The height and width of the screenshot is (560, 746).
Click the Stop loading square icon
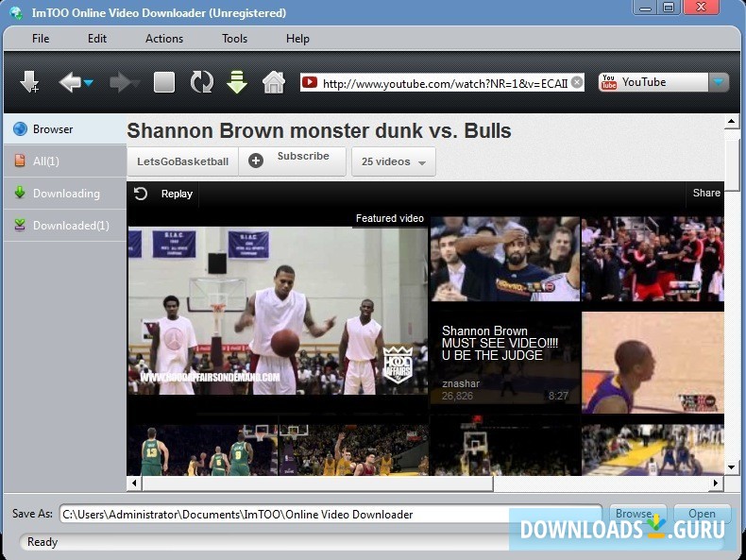click(x=164, y=82)
